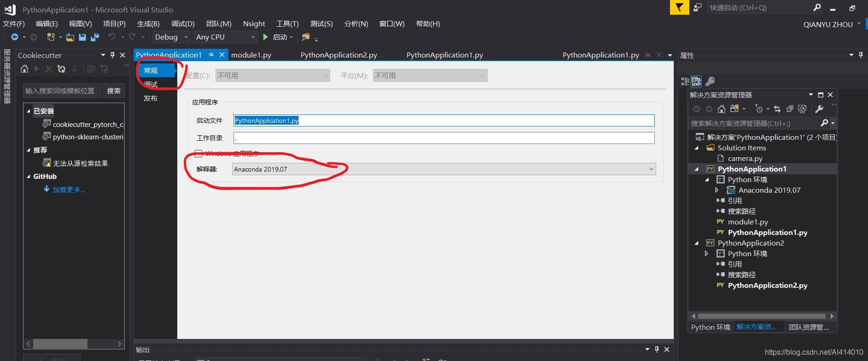Close the Cookiecutter panel
This screenshot has width=868, height=361.
coord(122,55)
